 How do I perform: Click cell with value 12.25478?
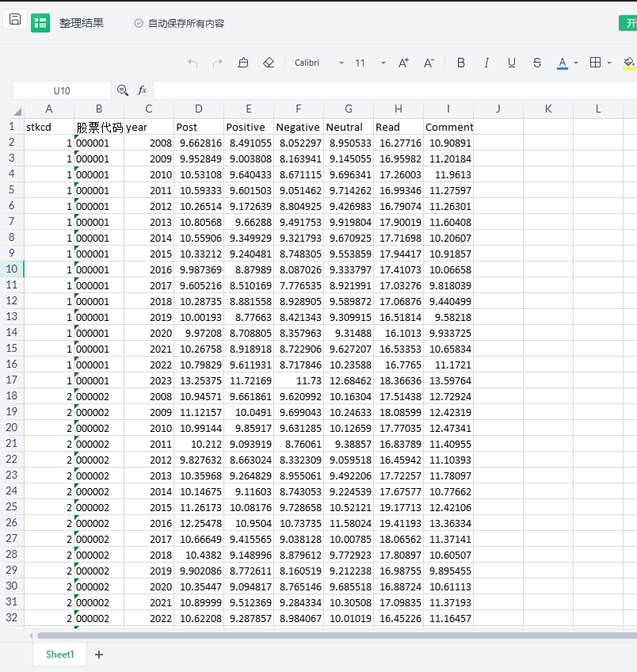pyautogui.click(x=199, y=523)
